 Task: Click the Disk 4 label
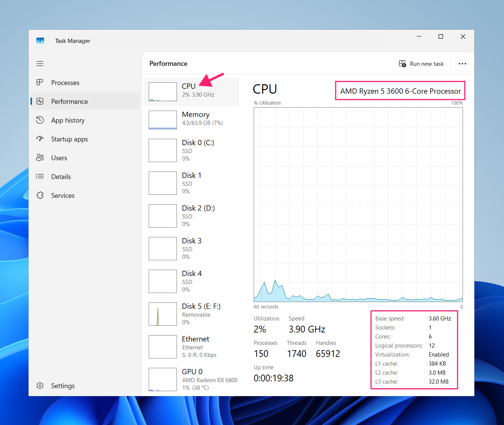click(192, 273)
